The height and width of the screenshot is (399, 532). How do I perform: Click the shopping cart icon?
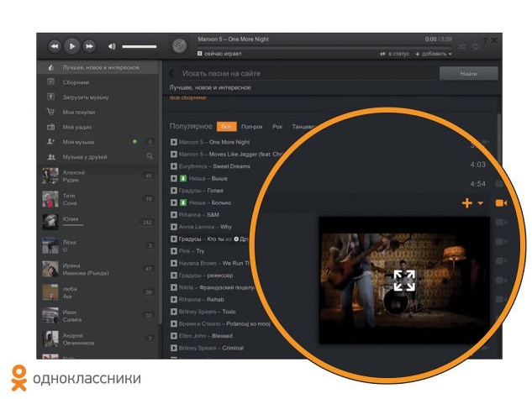[x=50, y=112]
